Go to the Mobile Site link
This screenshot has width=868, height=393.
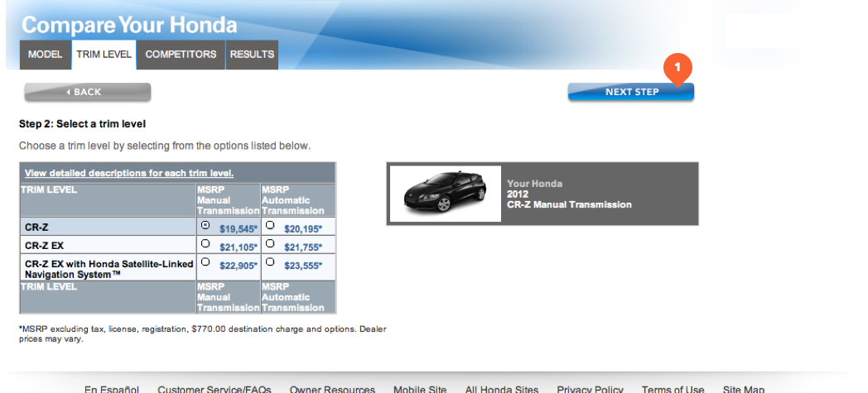[420, 389]
